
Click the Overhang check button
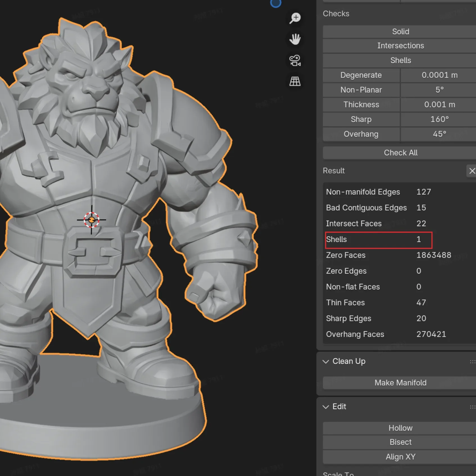tap(361, 134)
